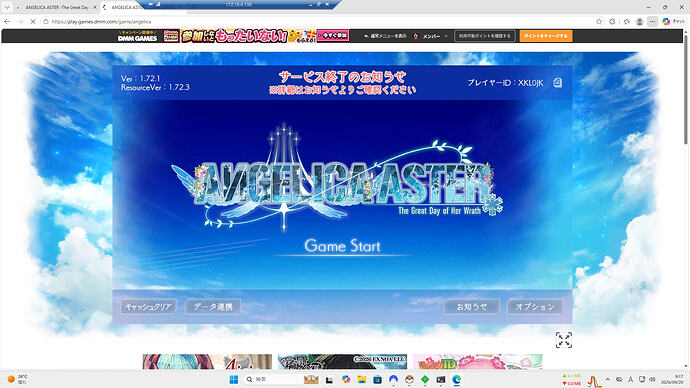
Task: Click the 利用可能ポイントを確認する button
Action: (x=484, y=36)
